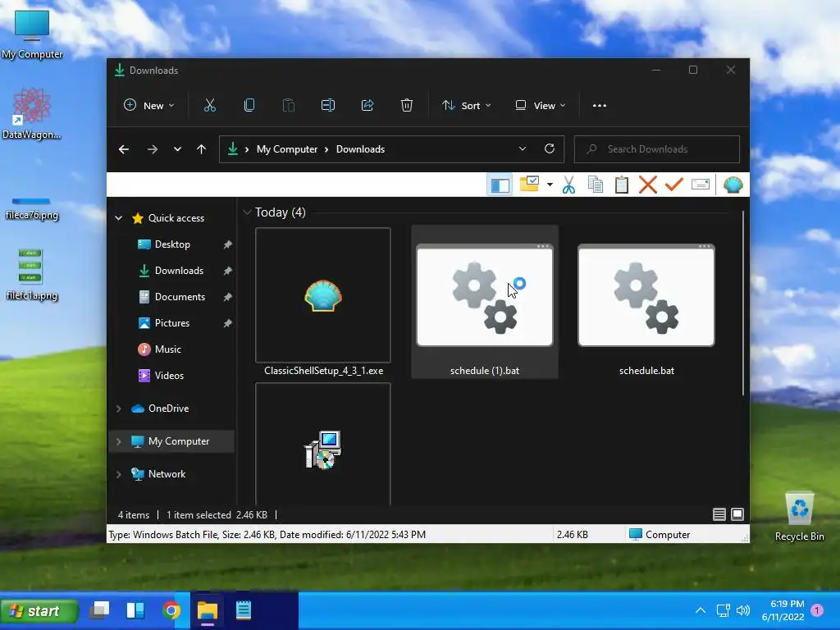Select fileca76.png on the desktop
840x630 pixels.
tap(32, 209)
